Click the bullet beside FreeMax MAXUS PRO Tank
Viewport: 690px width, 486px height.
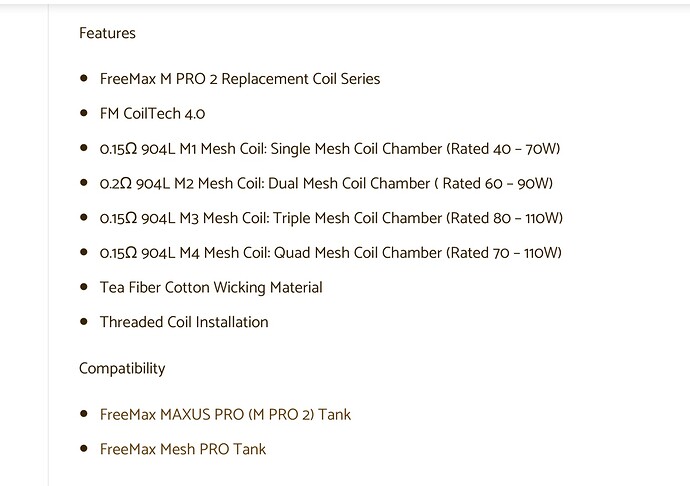84,414
